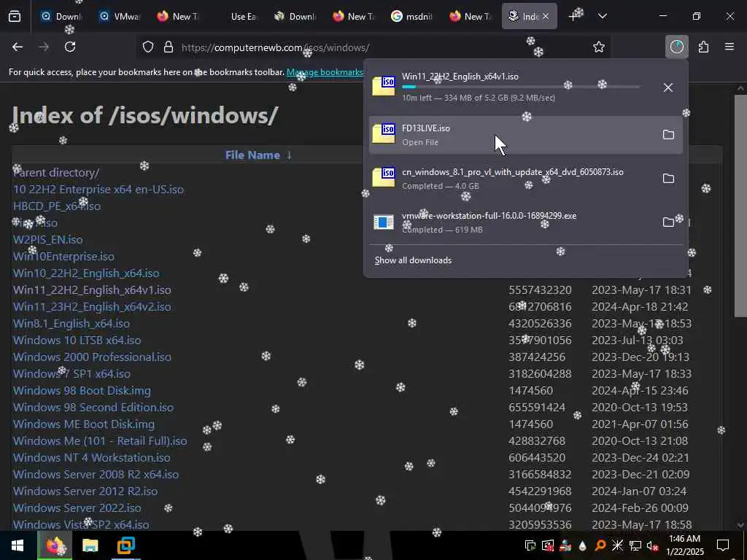Image resolution: width=747 pixels, height=560 pixels.
Task: Show FD13LIVE.iso in folder
Action: point(668,135)
